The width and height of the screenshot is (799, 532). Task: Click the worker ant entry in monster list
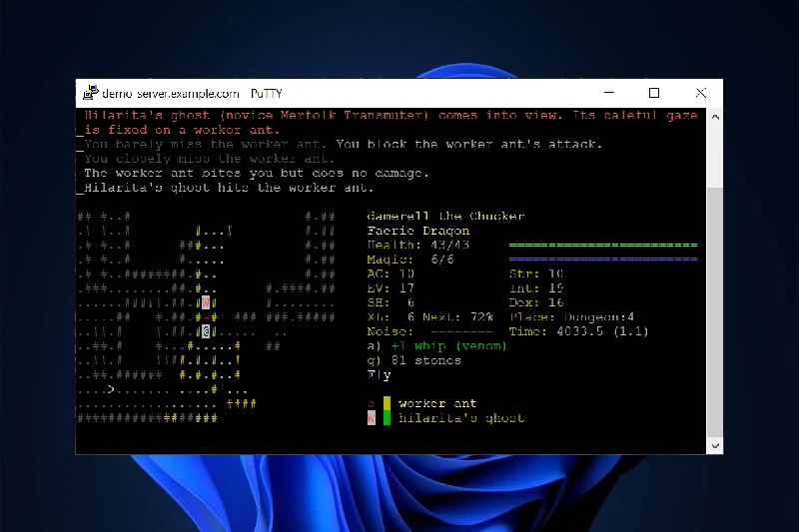(437, 404)
